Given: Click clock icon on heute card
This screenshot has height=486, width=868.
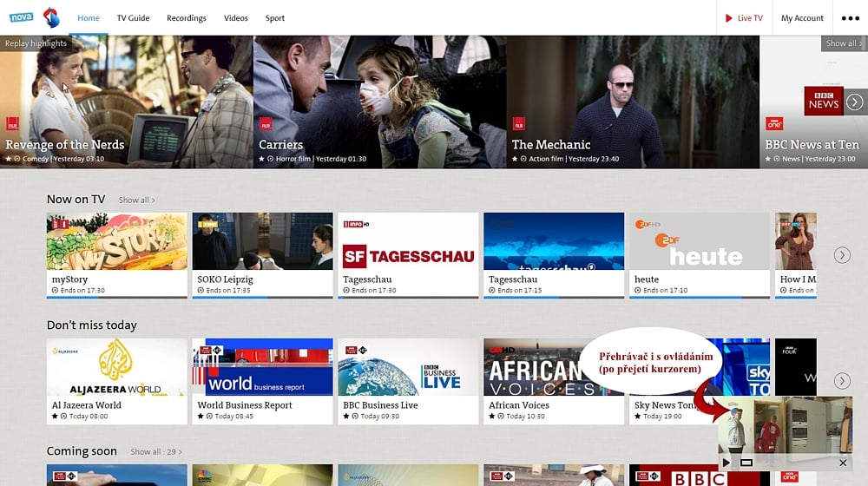Looking at the screenshot, I should 638,291.
